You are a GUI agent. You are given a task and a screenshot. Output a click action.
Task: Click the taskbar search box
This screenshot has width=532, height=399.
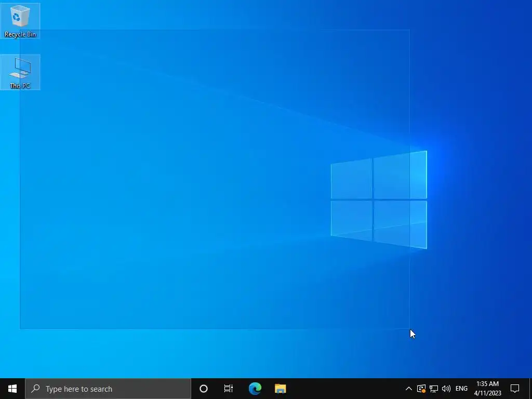pos(108,389)
